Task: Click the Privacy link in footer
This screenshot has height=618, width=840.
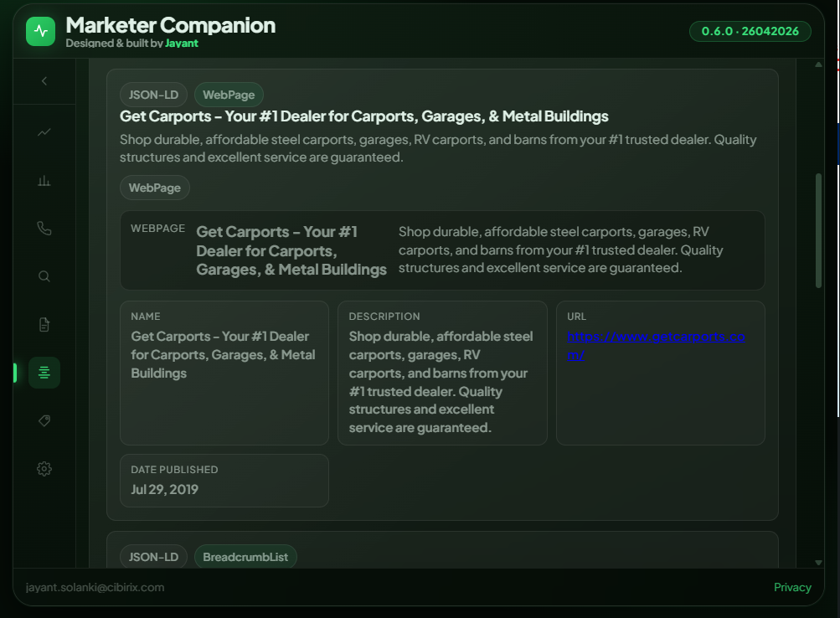Action: (x=792, y=588)
